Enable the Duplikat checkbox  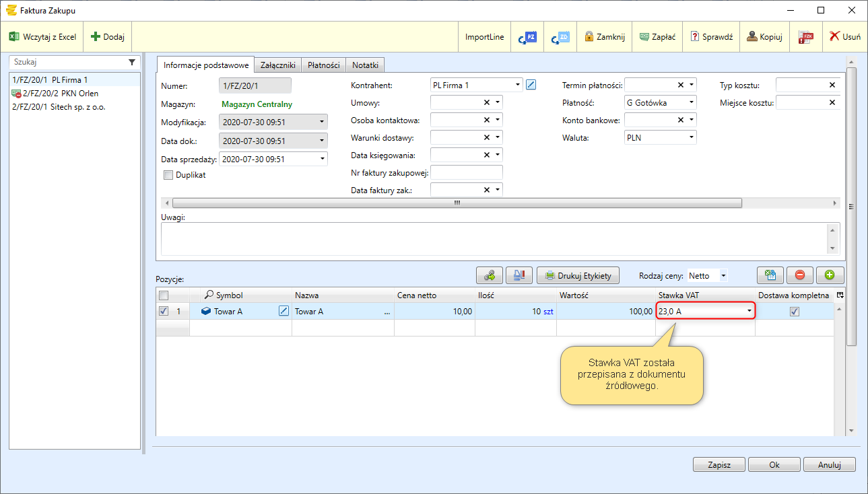pos(168,175)
